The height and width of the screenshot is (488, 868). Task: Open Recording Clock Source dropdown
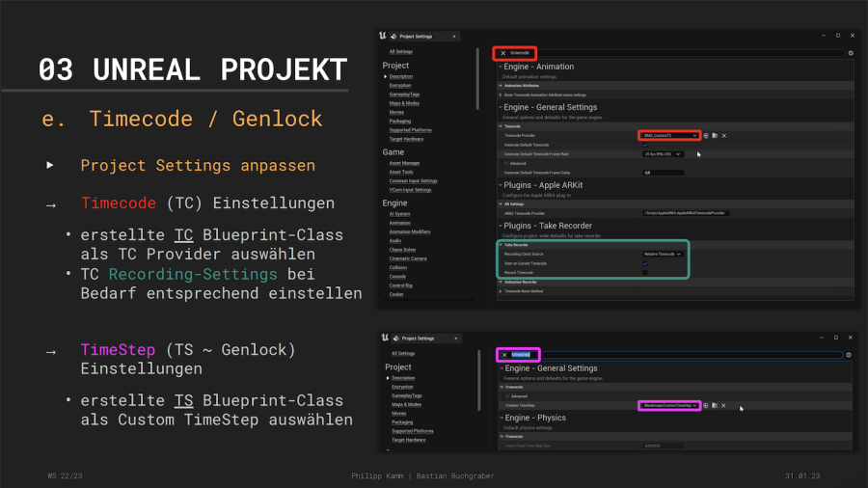coord(664,254)
